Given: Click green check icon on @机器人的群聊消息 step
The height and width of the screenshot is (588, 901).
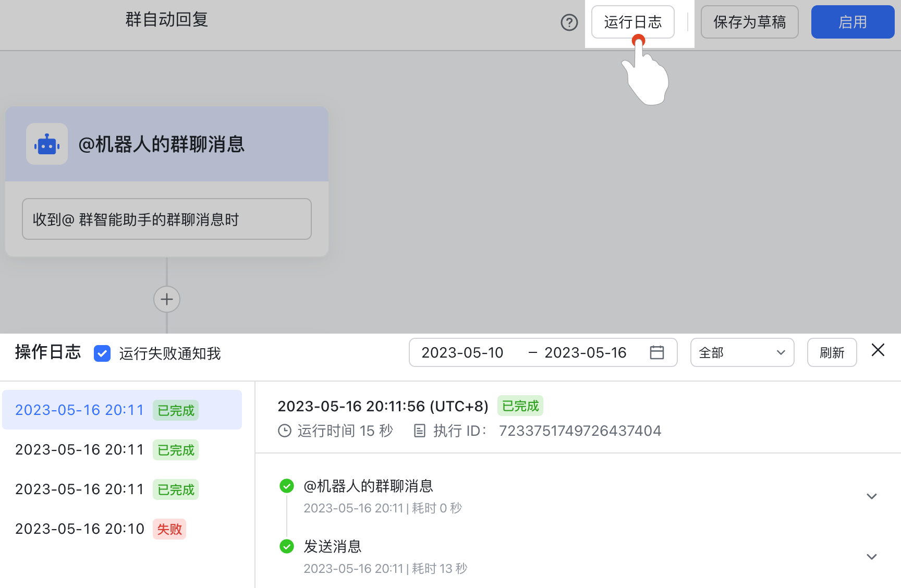Looking at the screenshot, I should coord(286,485).
